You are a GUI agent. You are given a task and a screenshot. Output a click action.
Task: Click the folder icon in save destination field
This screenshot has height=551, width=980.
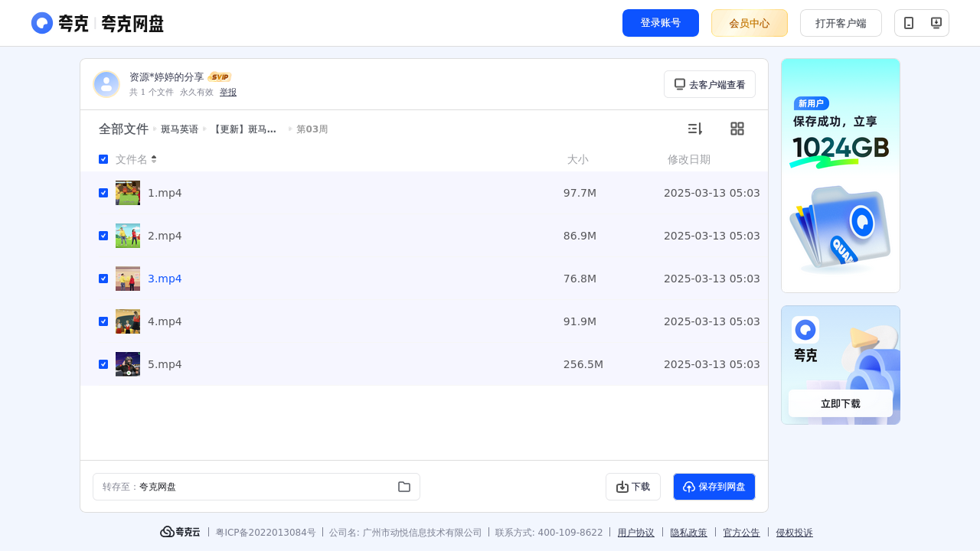pos(404,487)
